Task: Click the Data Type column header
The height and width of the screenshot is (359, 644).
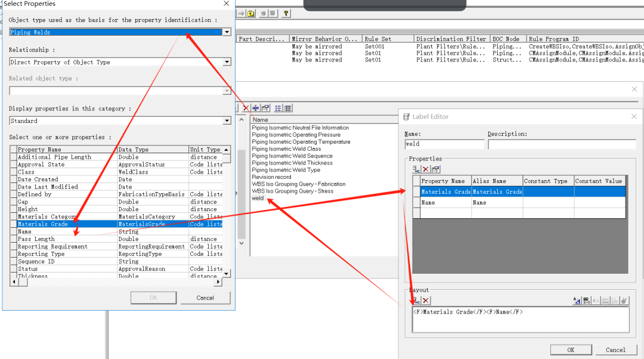Action: (153, 150)
